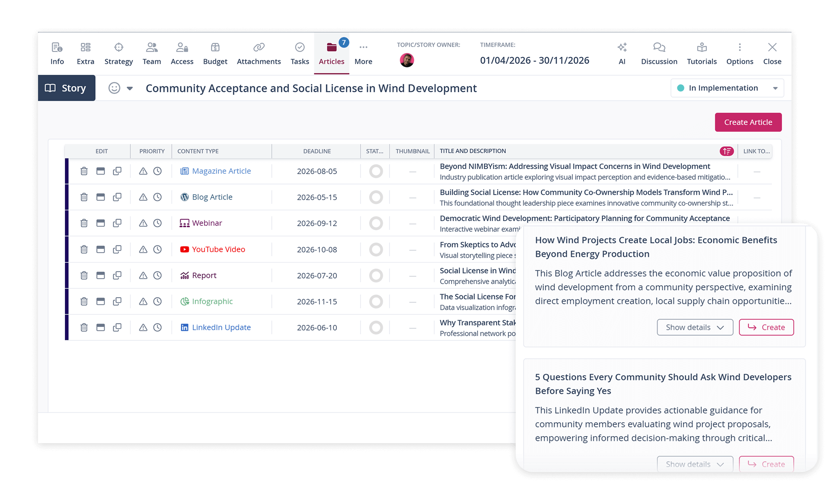Create the 5 Questions LinkedIn Update suggestion

click(x=766, y=463)
